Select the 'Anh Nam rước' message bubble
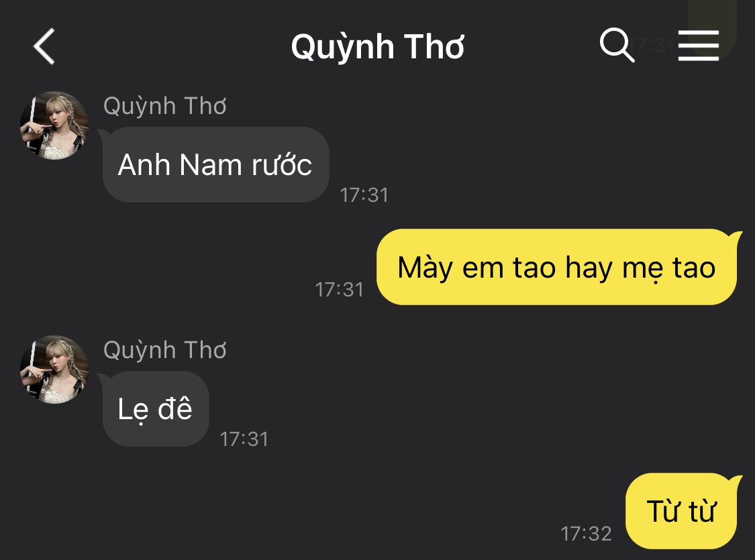 point(215,164)
